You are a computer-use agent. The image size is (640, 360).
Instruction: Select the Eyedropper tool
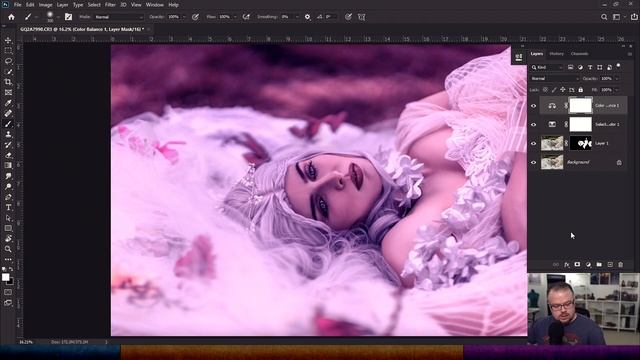click(8, 103)
